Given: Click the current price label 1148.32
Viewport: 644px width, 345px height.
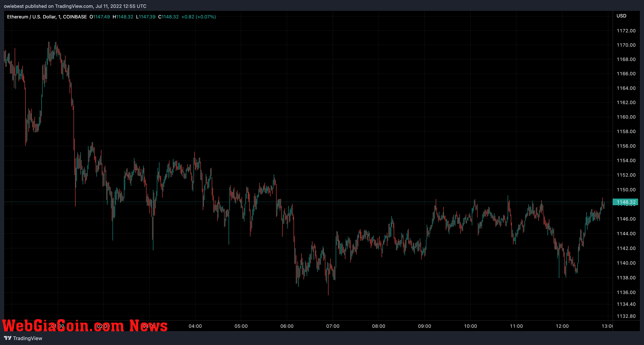Looking at the screenshot, I should click(626, 202).
